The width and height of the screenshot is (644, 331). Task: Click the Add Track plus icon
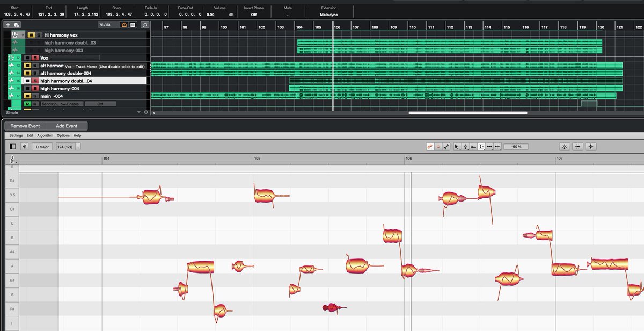tap(8, 25)
